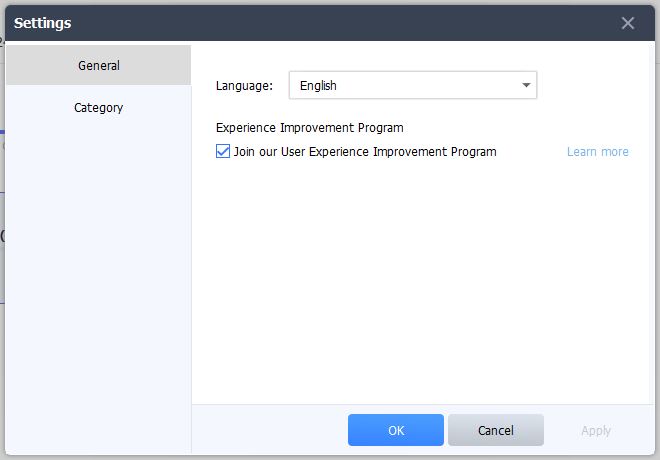Confirm settings with the blue OK button

(x=396, y=430)
